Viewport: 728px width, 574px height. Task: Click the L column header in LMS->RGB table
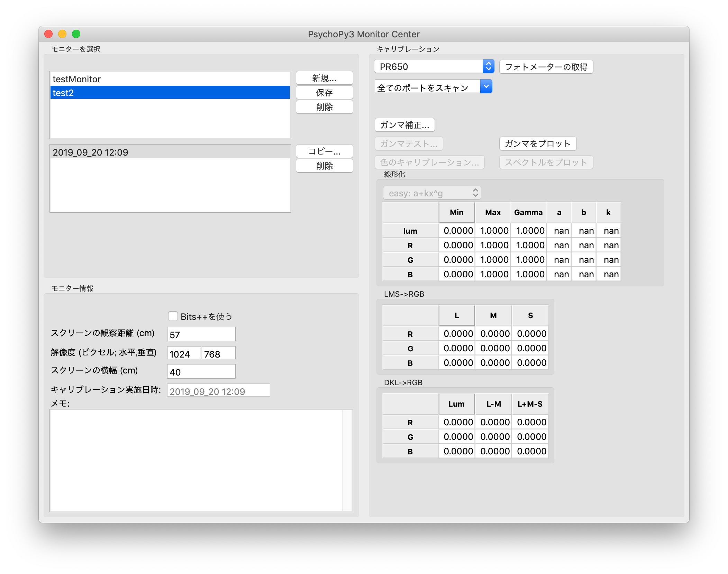pyautogui.click(x=457, y=316)
